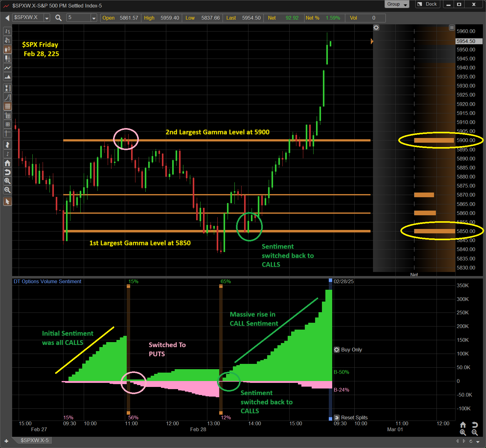Select the hollow candle chart style
This screenshot has width=486, height=448.
click(x=7, y=59)
